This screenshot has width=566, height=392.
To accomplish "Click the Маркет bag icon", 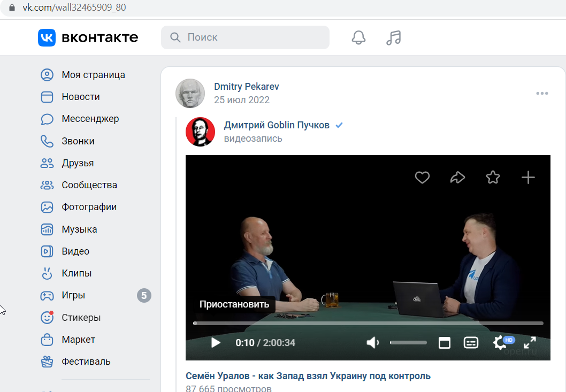I will 47,340.
